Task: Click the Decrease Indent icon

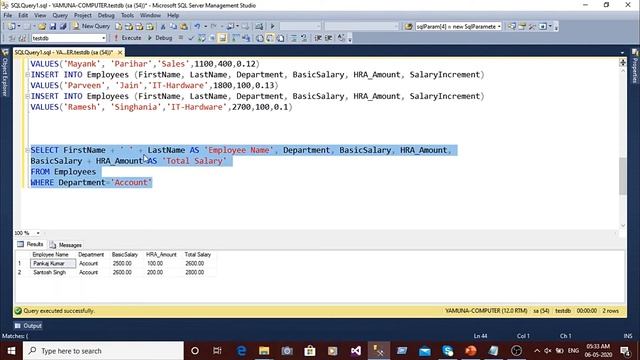Action: click(318, 38)
